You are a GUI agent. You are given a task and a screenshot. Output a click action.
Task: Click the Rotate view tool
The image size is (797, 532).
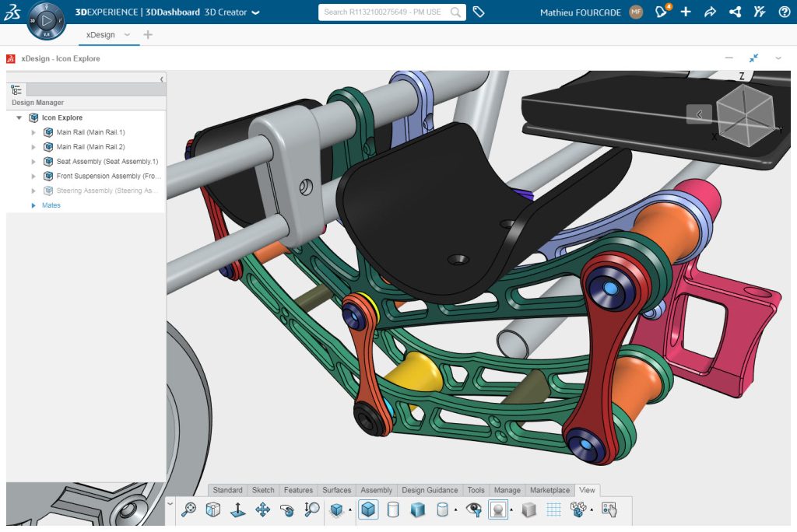[x=287, y=509]
